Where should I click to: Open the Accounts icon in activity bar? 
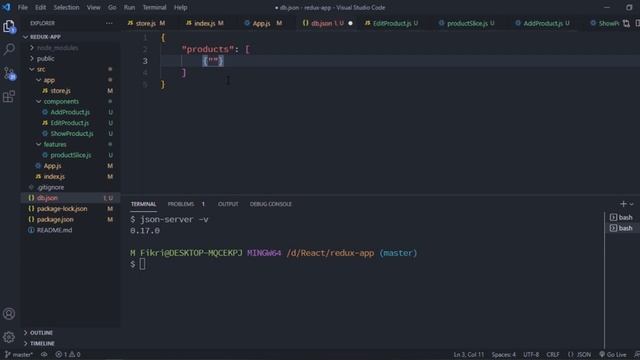tap(9, 313)
